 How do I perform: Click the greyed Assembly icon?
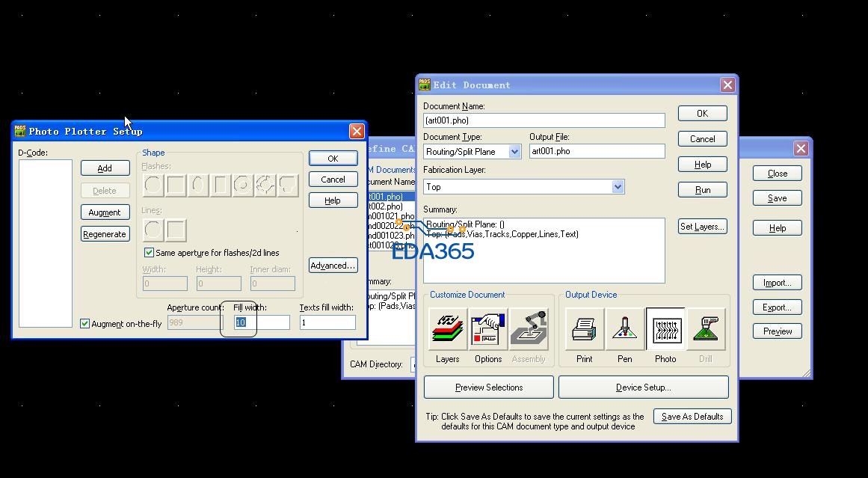point(529,329)
